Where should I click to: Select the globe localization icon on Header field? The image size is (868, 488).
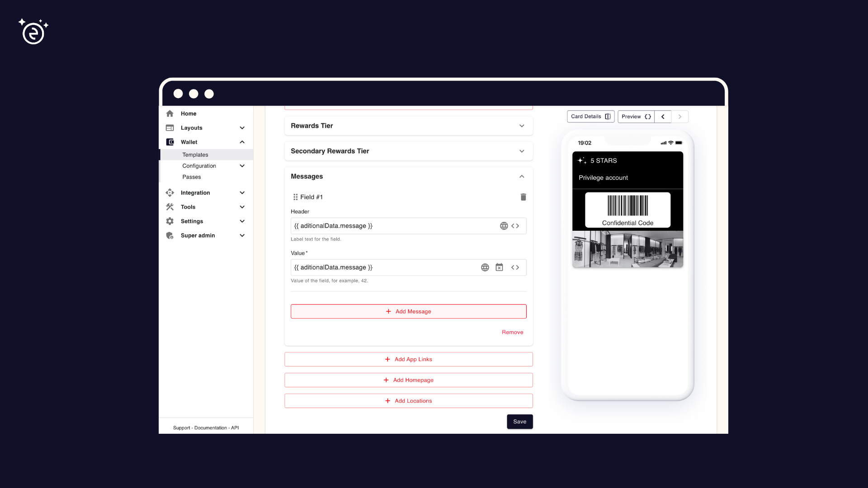tap(504, 225)
